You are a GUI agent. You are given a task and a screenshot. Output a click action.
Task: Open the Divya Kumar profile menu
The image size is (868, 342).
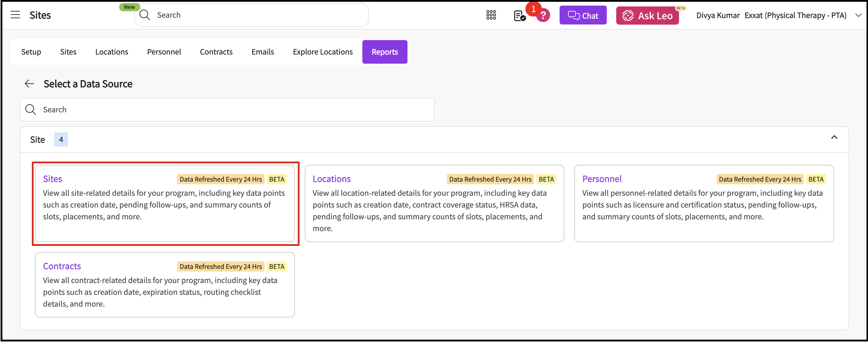[x=718, y=16]
